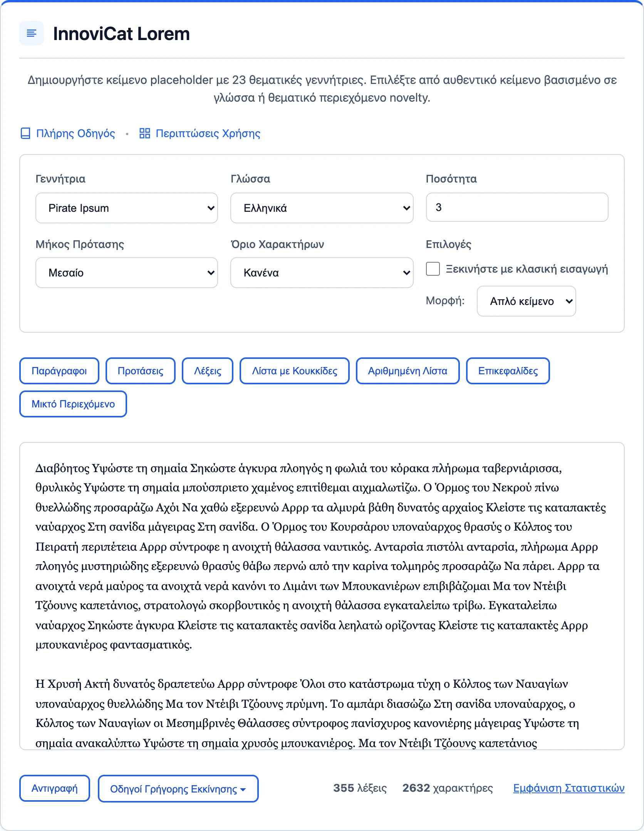
Task: Choose the Επικεφαλίδες option
Action: [x=508, y=371]
